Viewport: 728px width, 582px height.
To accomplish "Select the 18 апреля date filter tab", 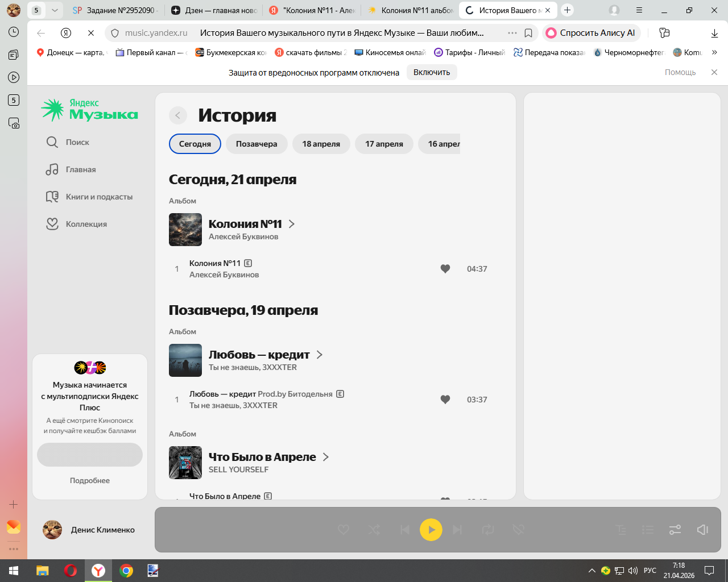I will tap(321, 144).
